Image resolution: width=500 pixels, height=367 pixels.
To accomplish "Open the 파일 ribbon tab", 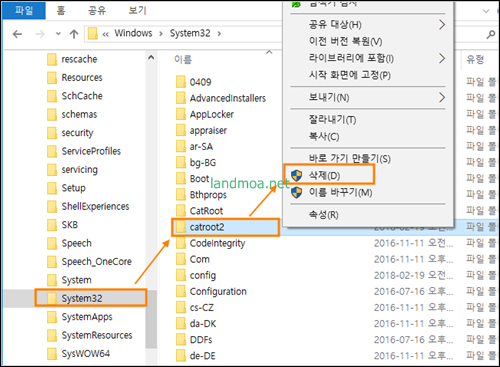I will tap(24, 10).
